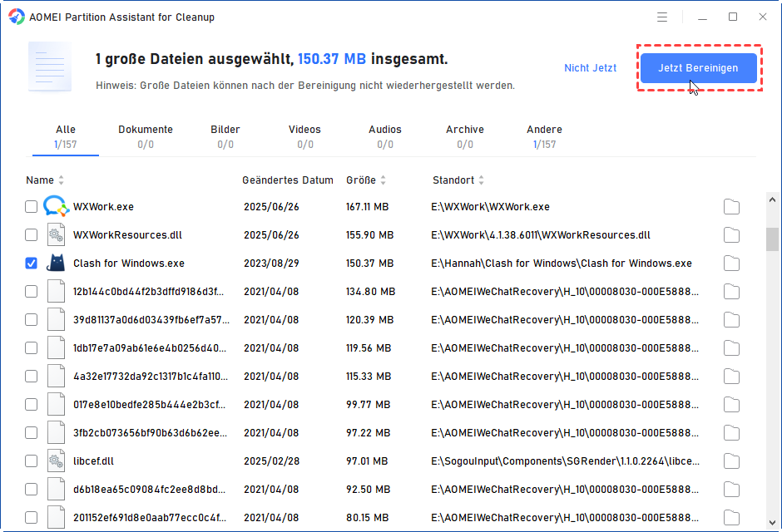Click the Clash for Windows cat icon
The width and height of the screenshot is (782, 532).
pyautogui.click(x=56, y=263)
